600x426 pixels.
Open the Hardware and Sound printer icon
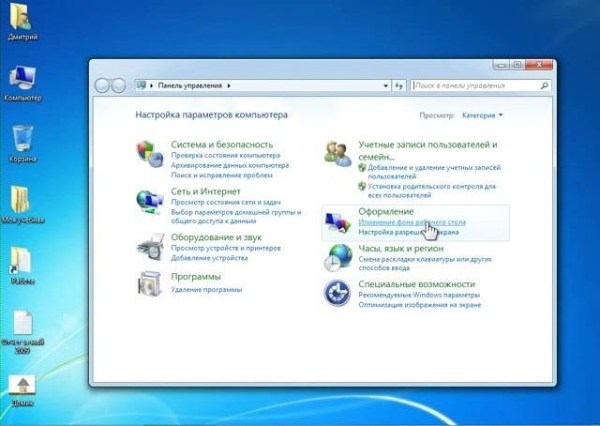150,247
